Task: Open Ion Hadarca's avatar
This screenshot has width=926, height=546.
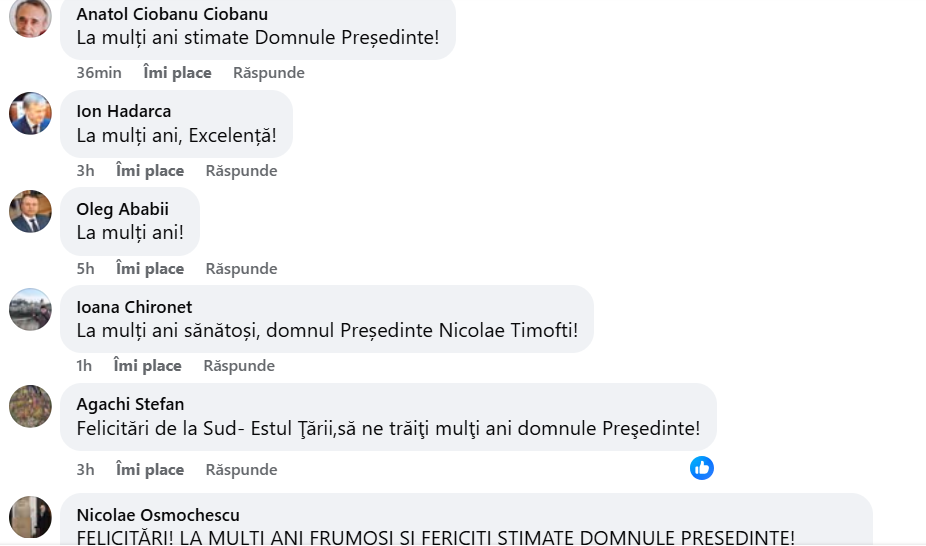Action: point(30,113)
